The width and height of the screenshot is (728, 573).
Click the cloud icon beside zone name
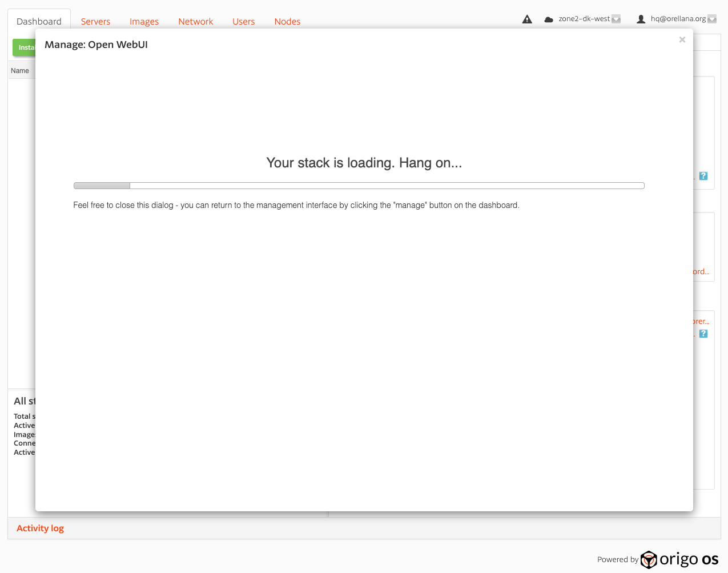[x=549, y=19]
